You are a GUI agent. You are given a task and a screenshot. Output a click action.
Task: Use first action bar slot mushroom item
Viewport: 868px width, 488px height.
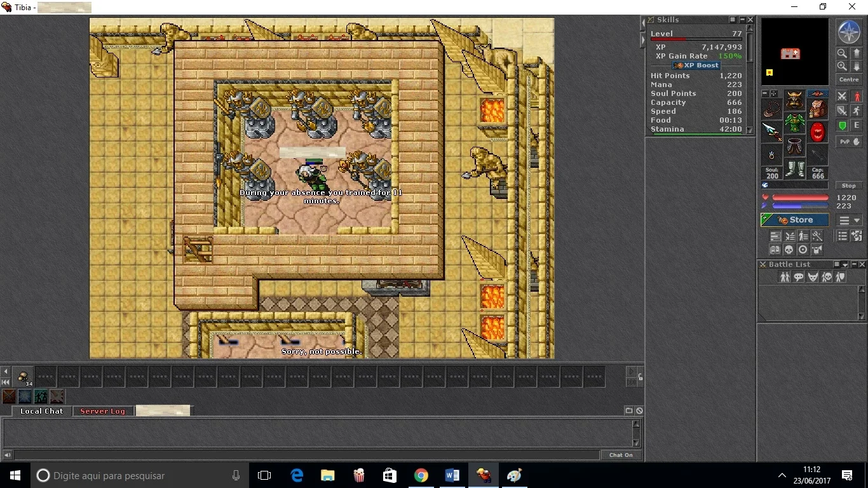(24, 377)
